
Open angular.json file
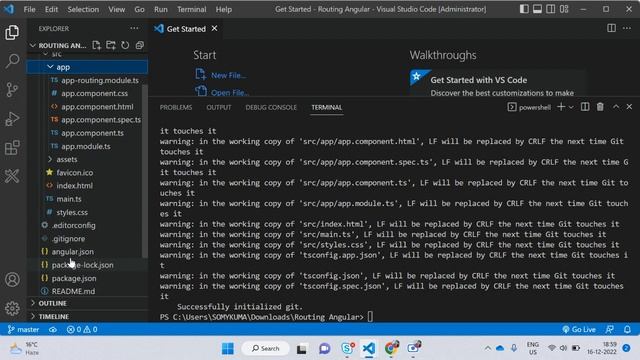[x=73, y=251]
